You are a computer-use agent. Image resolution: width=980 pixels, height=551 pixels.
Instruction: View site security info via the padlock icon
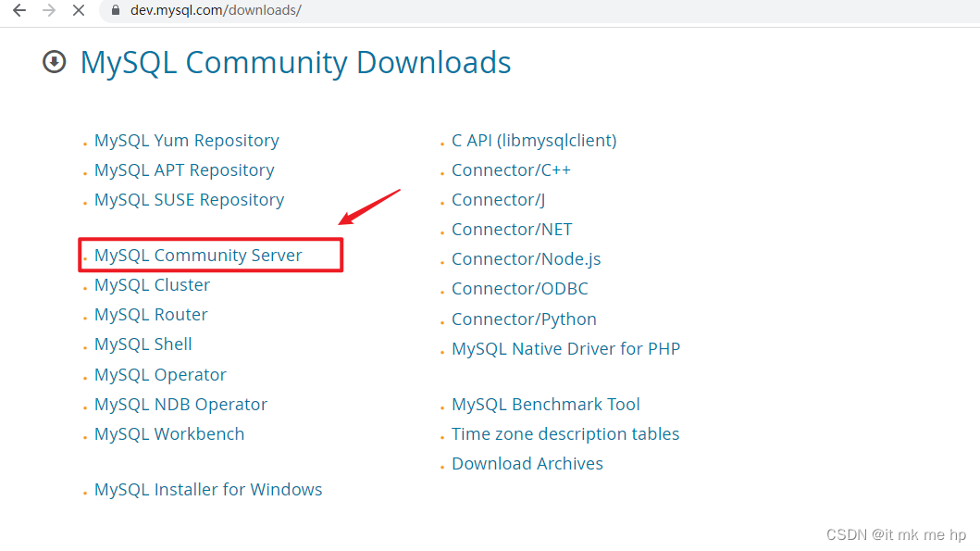point(116,10)
